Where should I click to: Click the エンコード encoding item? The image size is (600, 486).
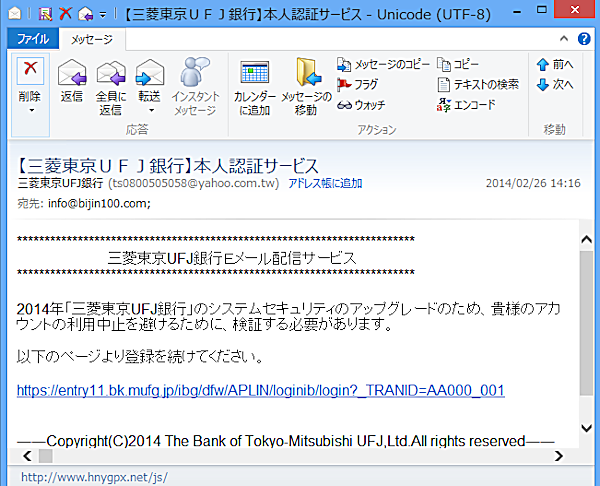coord(466,105)
